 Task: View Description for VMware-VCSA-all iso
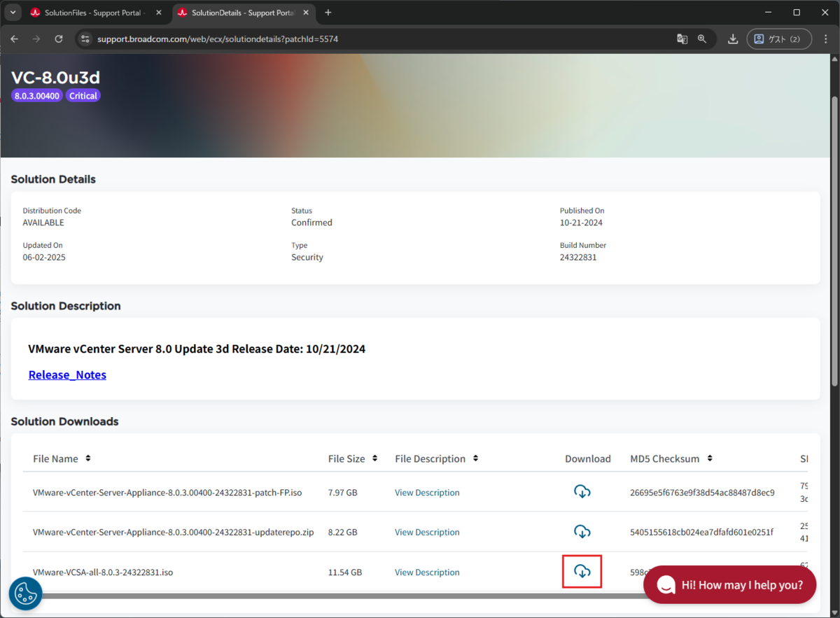tap(427, 572)
